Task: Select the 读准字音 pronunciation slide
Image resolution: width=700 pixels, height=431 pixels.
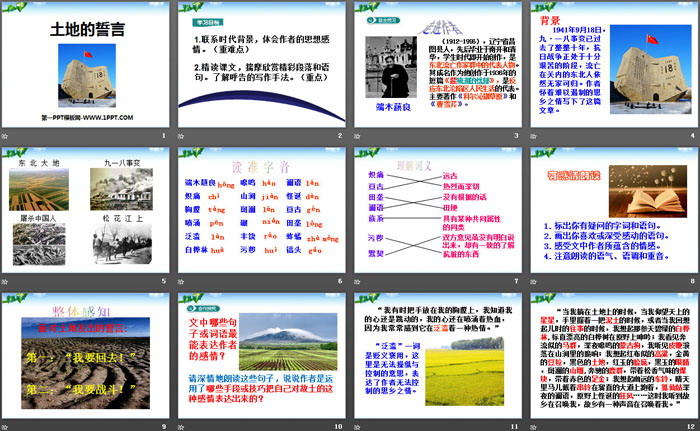Action: tap(263, 208)
